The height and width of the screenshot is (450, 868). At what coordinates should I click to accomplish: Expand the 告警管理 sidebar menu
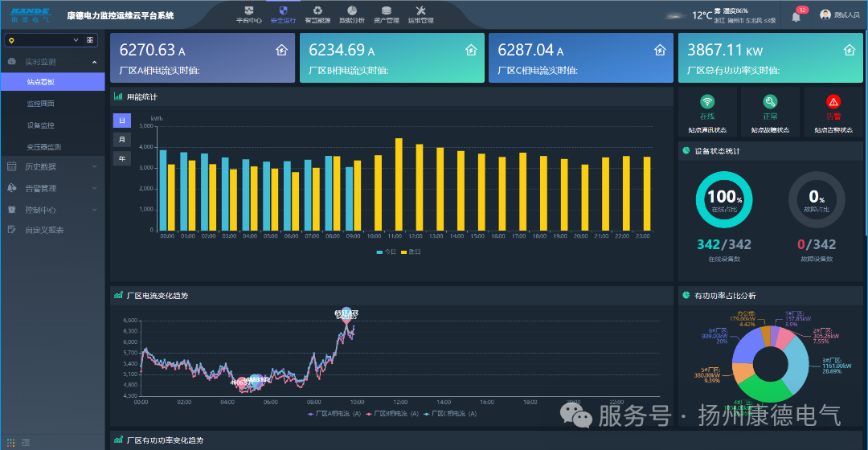[x=40, y=188]
